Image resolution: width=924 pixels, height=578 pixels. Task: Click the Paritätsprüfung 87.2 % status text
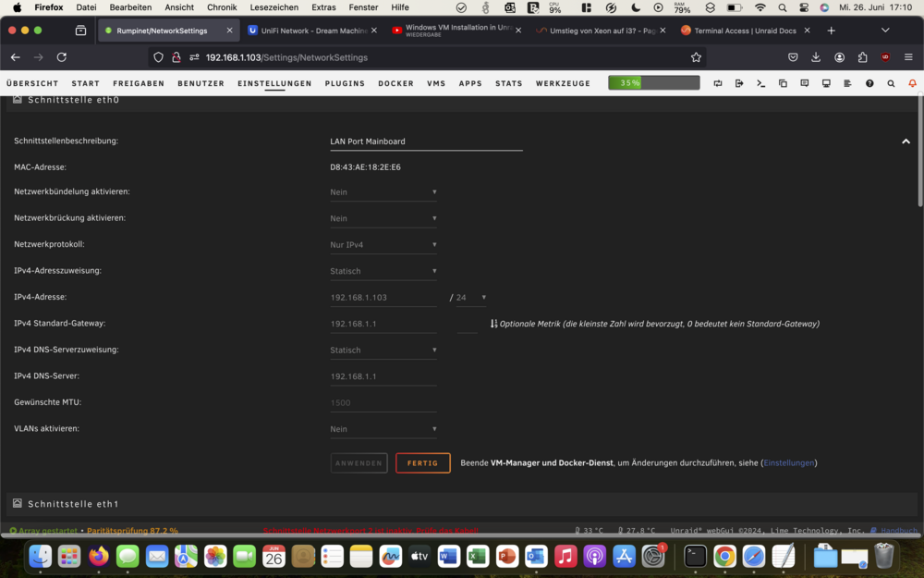click(x=132, y=531)
